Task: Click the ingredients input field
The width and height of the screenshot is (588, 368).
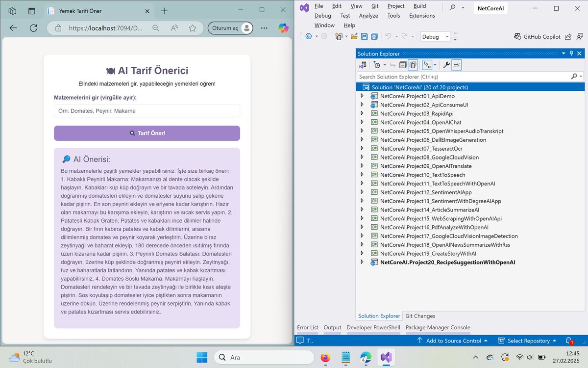Action: pos(147,111)
